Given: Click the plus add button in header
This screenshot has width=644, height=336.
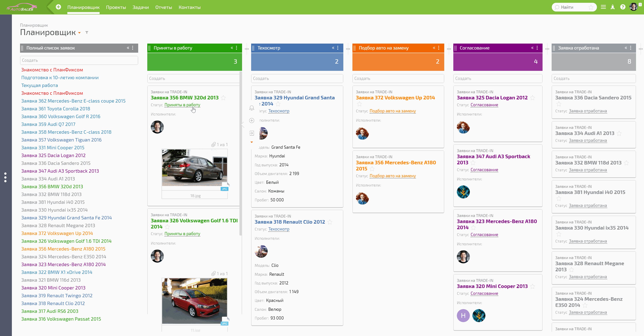Looking at the screenshot, I should click(58, 7).
